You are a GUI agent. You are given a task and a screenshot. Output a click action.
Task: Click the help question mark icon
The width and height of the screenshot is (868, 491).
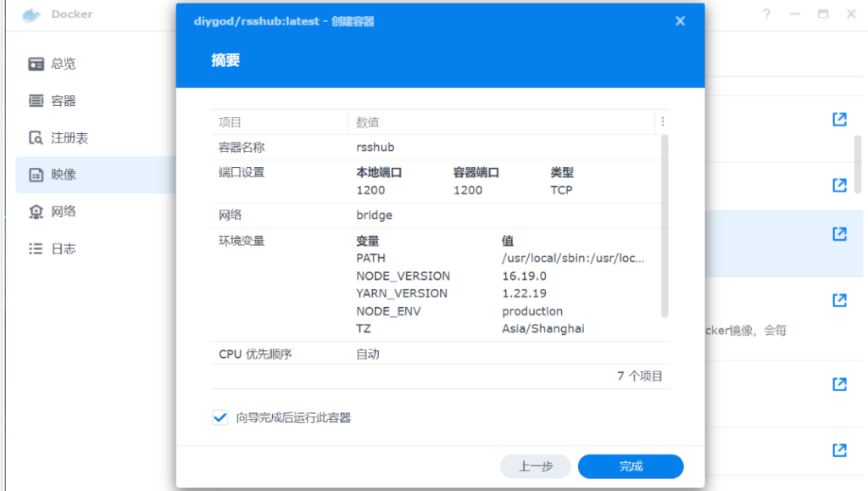[x=766, y=14]
